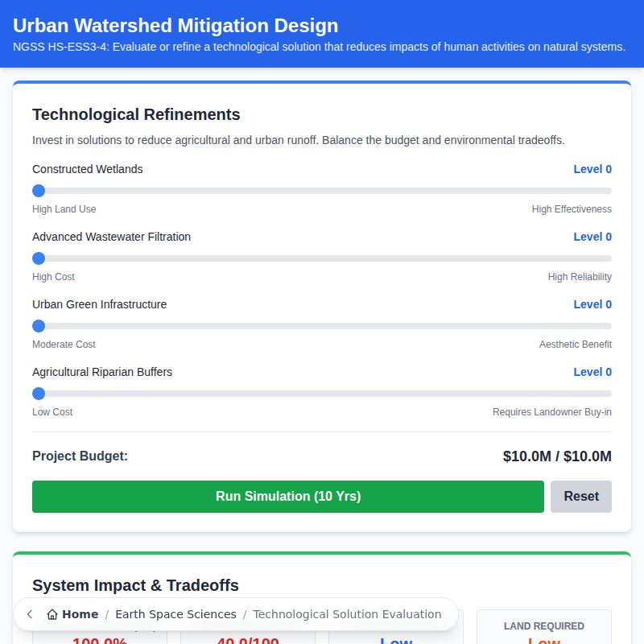The image size is (644, 644).
Task: Select the Technological Solution Evaluation breadcrumb
Action: click(x=347, y=614)
